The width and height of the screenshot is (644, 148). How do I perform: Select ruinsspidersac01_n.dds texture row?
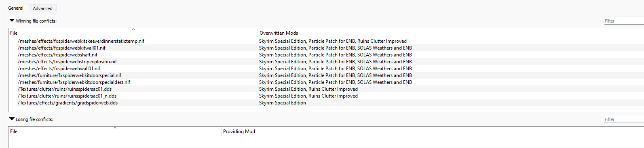point(326,96)
